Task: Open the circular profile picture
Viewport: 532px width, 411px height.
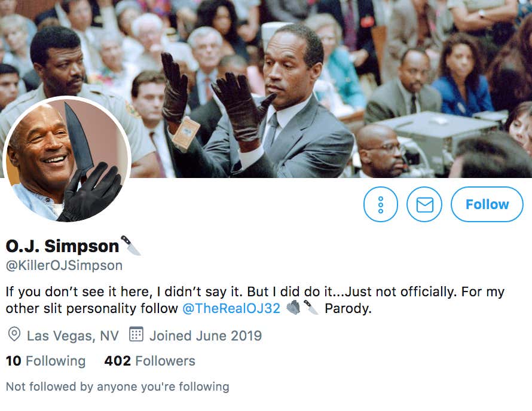Action: (x=67, y=160)
